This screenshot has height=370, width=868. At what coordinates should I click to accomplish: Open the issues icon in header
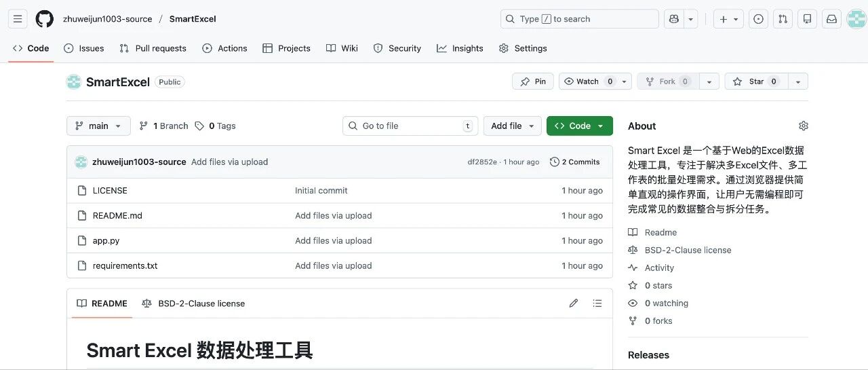coord(759,19)
